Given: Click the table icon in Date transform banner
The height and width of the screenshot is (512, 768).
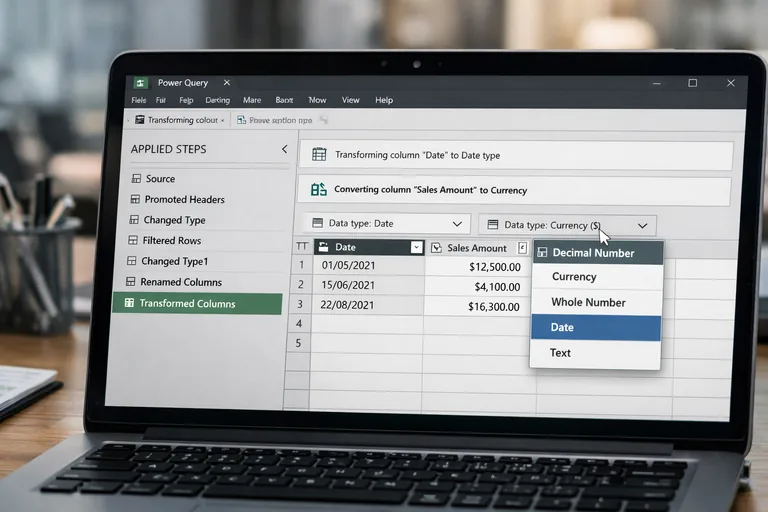Looking at the screenshot, I should point(319,155).
